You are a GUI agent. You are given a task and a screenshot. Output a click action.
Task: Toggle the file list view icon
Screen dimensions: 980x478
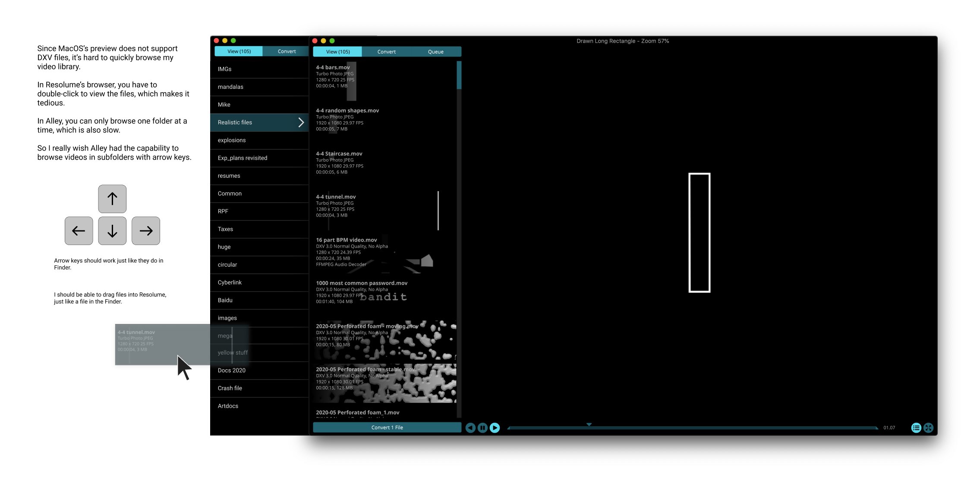pos(916,428)
